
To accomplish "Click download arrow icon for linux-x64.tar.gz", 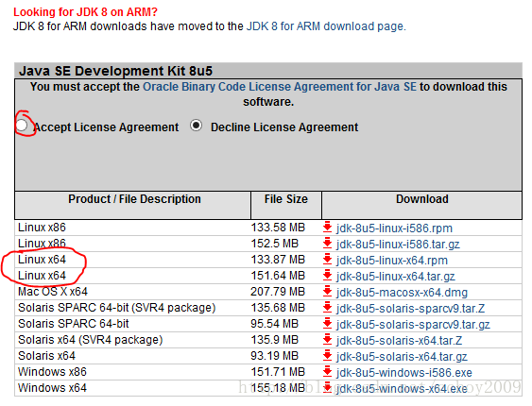I will click(x=327, y=276).
